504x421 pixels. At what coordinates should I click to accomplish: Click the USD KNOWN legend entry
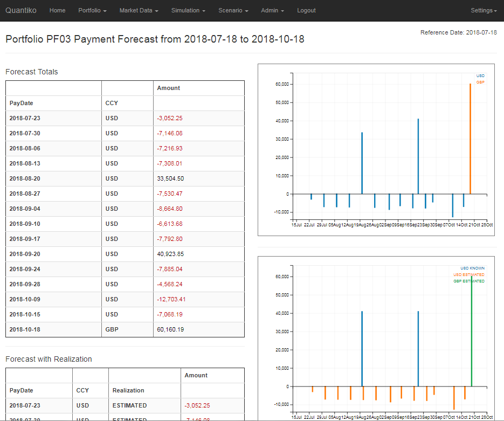pyautogui.click(x=472, y=268)
